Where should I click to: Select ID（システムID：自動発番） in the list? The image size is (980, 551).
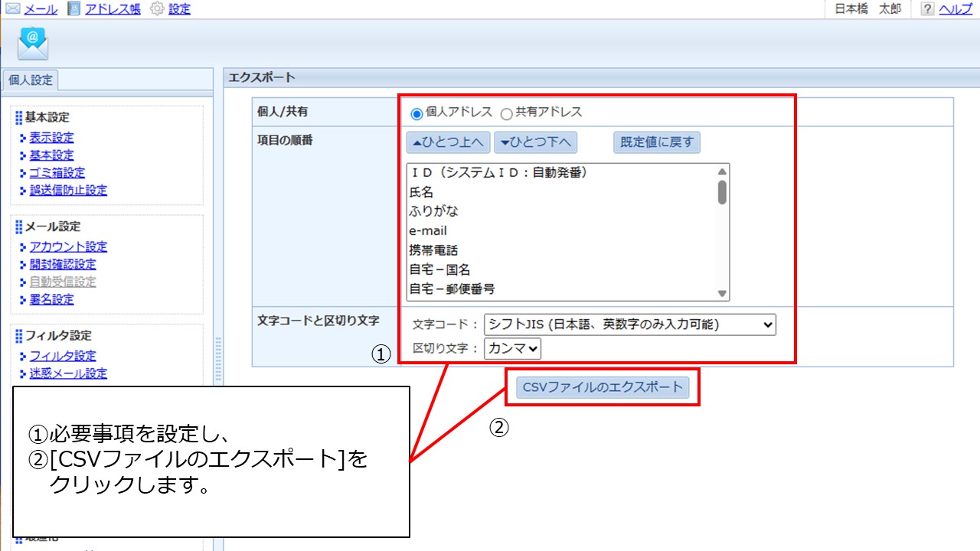(561, 173)
